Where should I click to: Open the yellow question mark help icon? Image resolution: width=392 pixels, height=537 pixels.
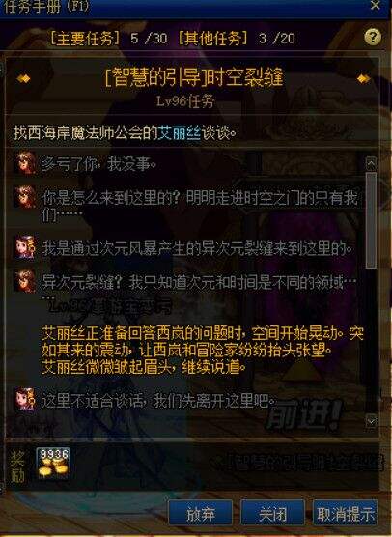click(373, 37)
